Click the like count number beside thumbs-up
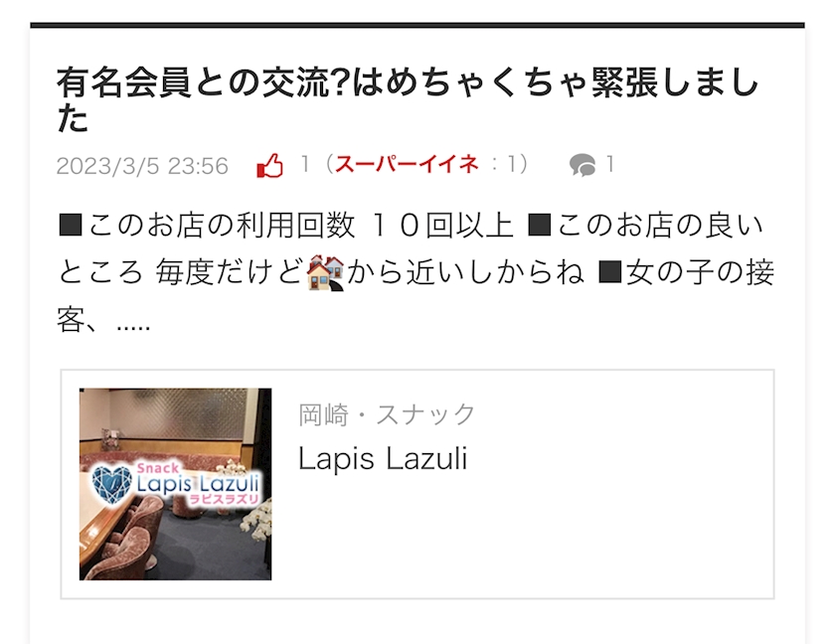This screenshot has height=644, width=835. coord(305,164)
